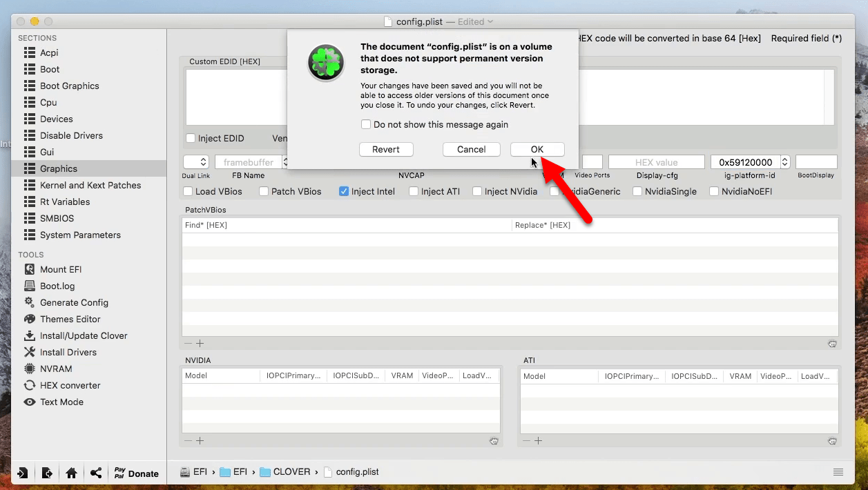Image resolution: width=868 pixels, height=490 pixels.
Task: Select the Disable Drivers section
Action: coord(63,135)
